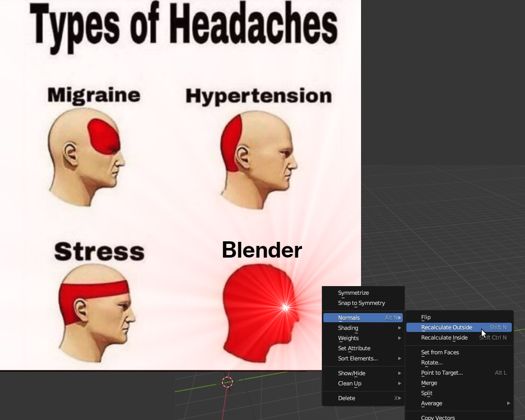Expand arrow beside Weights

(399, 338)
